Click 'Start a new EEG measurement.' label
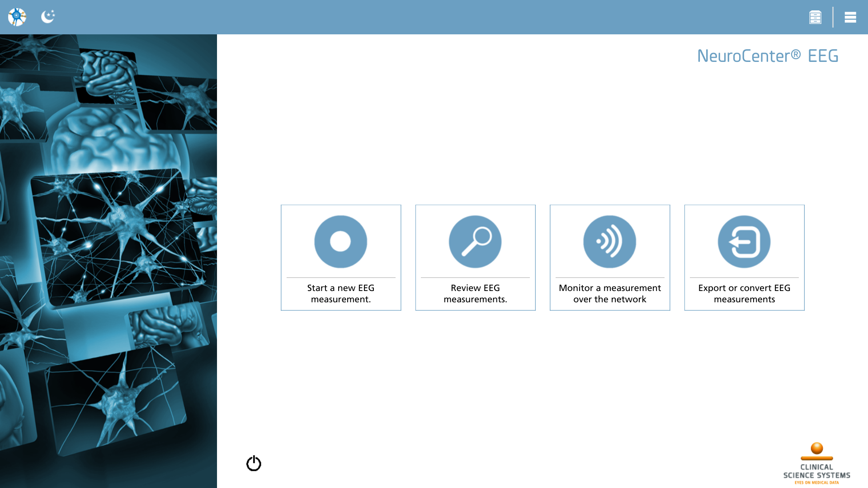This screenshot has width=868, height=488. pyautogui.click(x=341, y=294)
